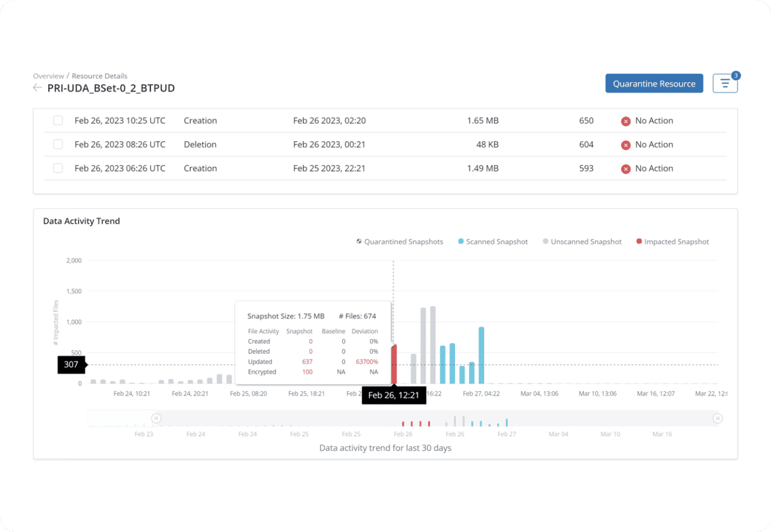Click the gray Unscanned Snapshot legend dot
Image resolution: width=771 pixels, height=532 pixels.
(546, 241)
